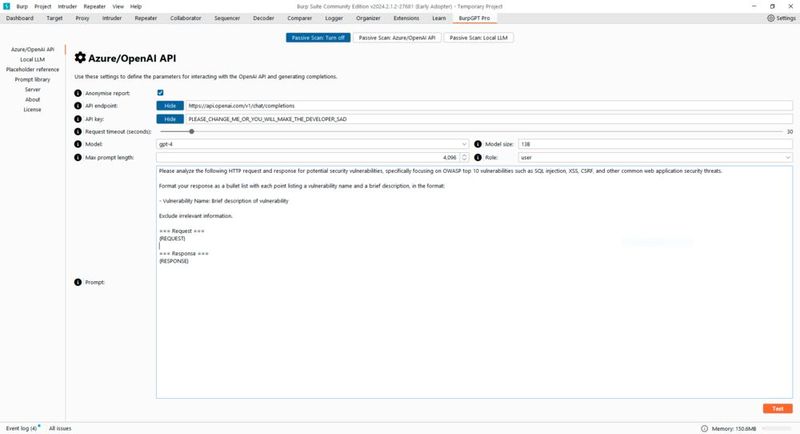The width and height of the screenshot is (800, 434).
Task: Switch to the Proxy tab
Action: tap(82, 18)
